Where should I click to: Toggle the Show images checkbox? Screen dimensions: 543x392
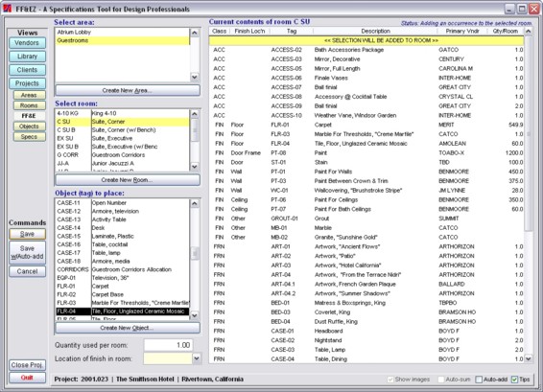(x=390, y=380)
